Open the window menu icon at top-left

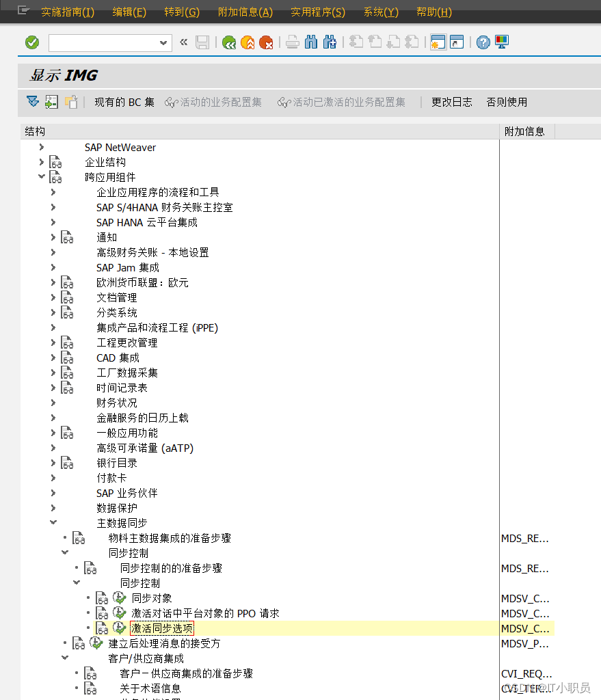pyautogui.click(x=23, y=10)
